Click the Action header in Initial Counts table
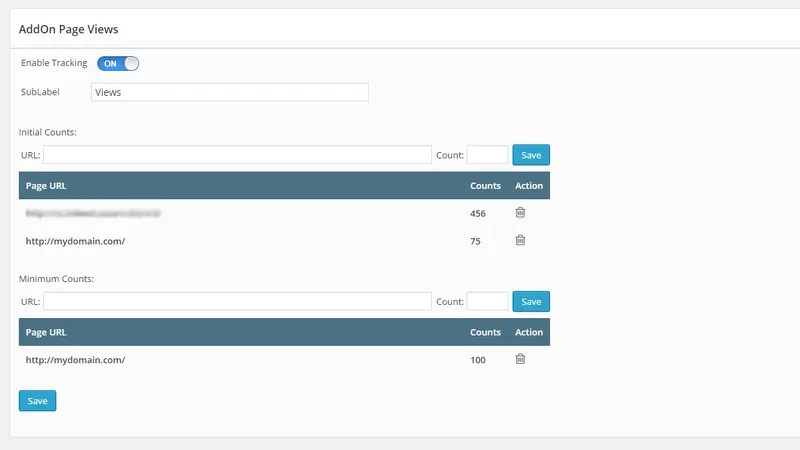The height and width of the screenshot is (450, 800). point(529,186)
